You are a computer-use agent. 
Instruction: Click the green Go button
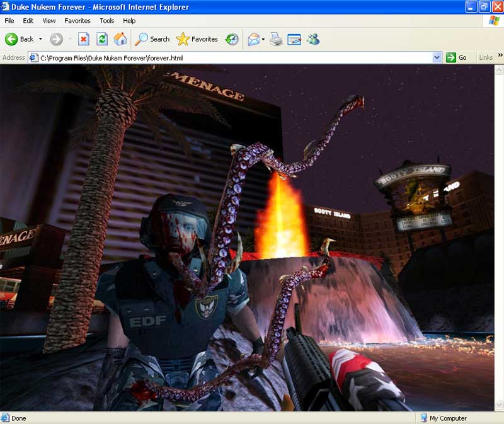point(457,57)
